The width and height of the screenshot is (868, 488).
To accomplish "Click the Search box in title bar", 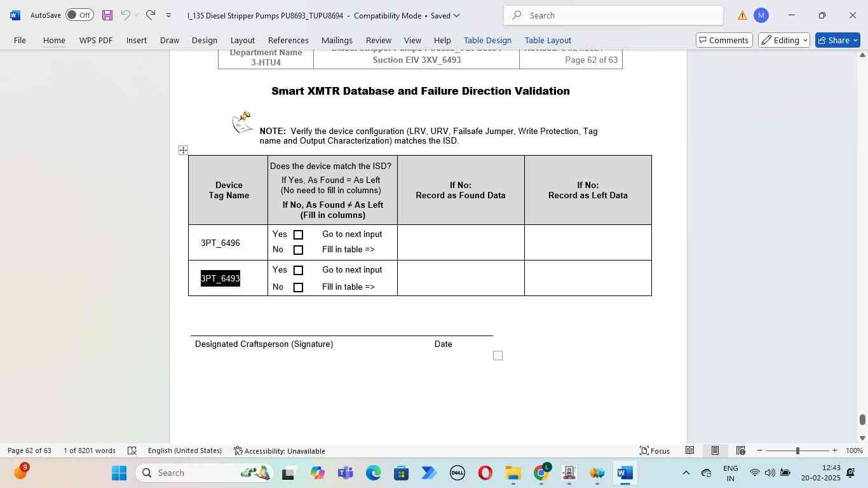I will (613, 15).
